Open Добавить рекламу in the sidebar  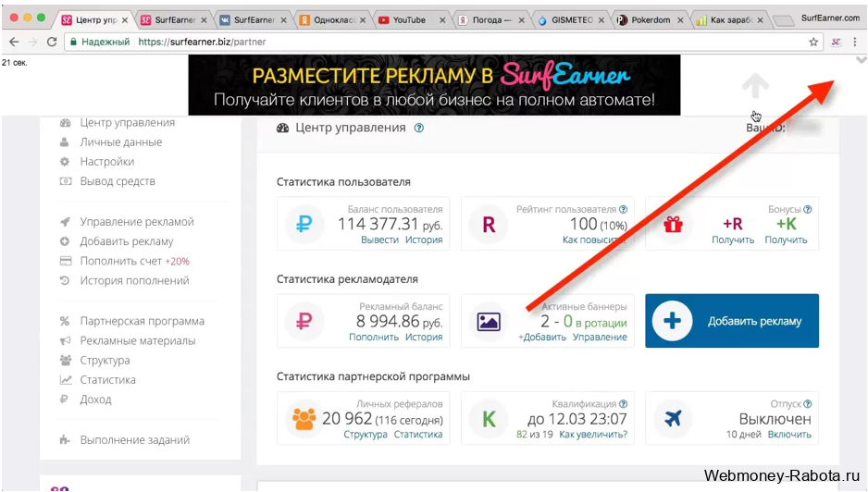126,242
